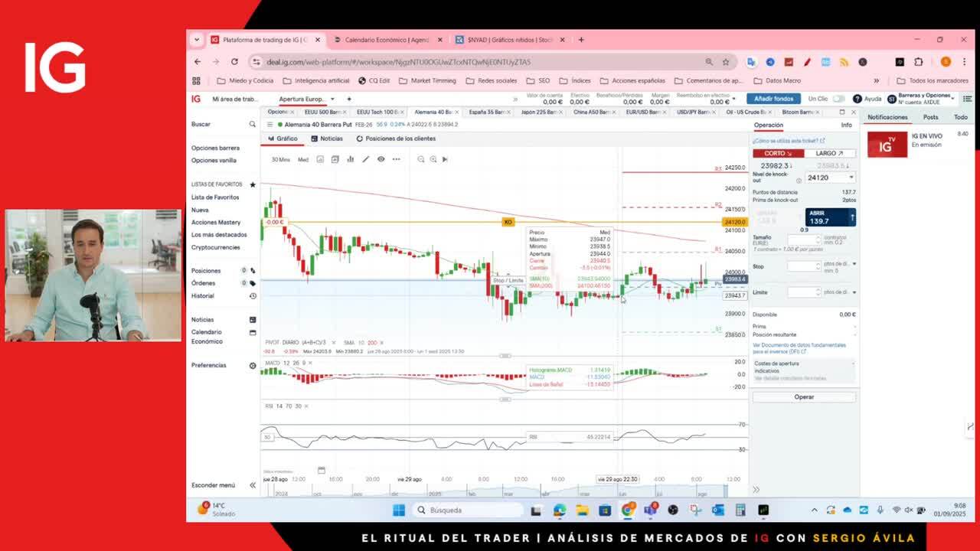The height and width of the screenshot is (551, 980).
Task: Open EUR/USD Barrera instrument tab
Action: tap(642, 112)
